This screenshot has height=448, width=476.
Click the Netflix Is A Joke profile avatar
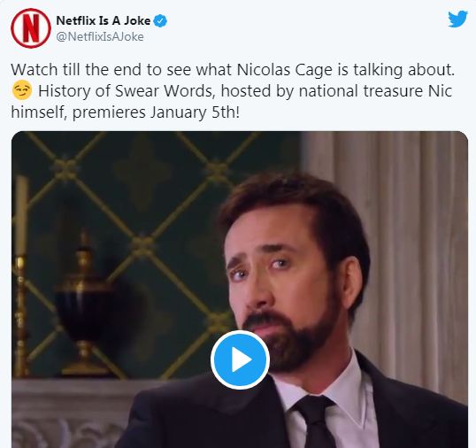click(x=31, y=28)
